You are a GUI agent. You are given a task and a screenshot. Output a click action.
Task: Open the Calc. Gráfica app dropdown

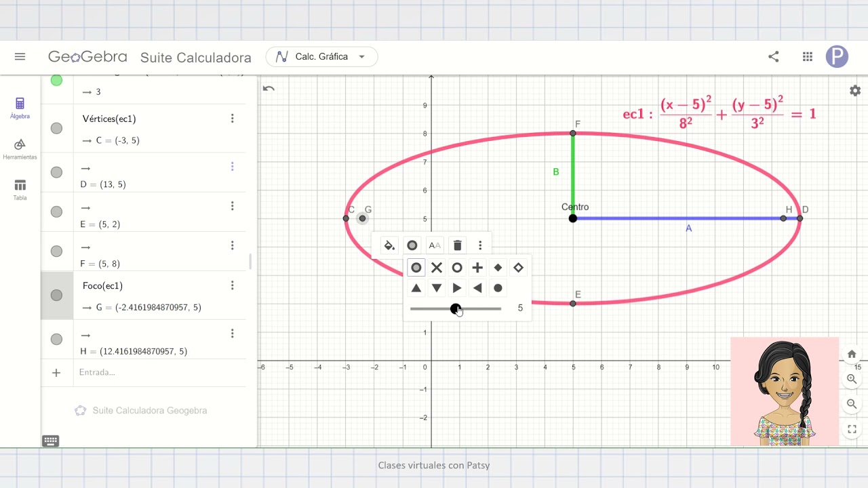pos(321,57)
